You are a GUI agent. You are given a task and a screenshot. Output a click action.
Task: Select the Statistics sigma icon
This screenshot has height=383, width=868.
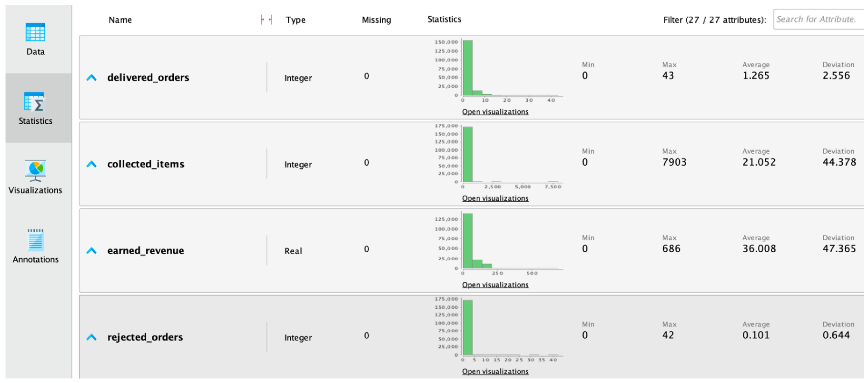[35, 102]
